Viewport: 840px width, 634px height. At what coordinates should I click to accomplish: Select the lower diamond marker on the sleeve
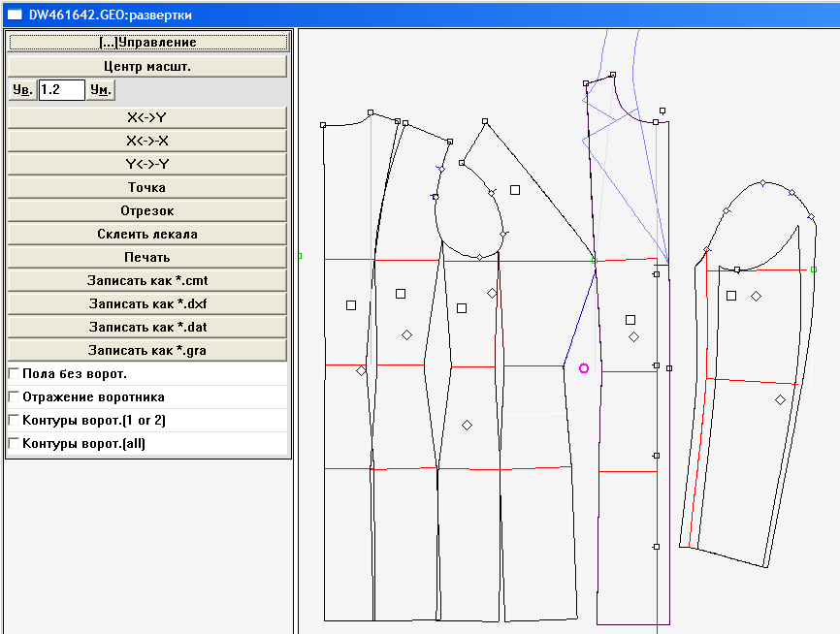tap(780, 399)
